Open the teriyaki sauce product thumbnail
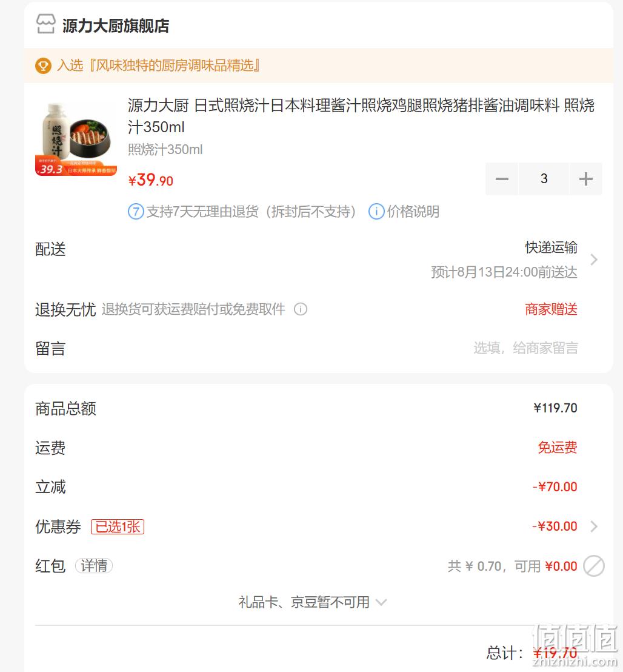Viewport: 623px width, 672px height. click(x=76, y=139)
